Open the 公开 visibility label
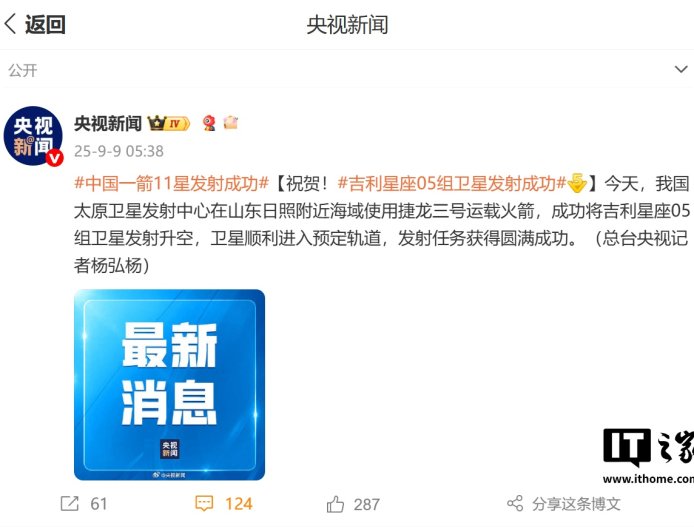Viewport: 694px width, 532px height. pos(23,70)
